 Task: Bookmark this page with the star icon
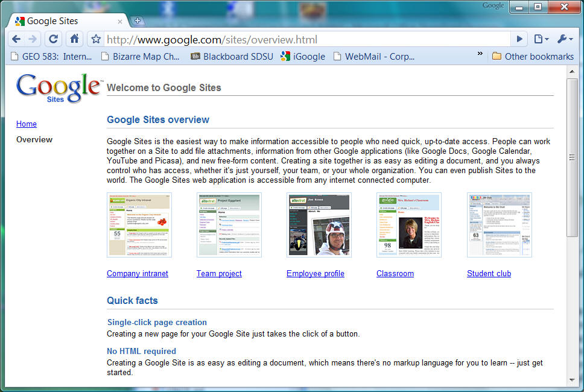coord(96,39)
